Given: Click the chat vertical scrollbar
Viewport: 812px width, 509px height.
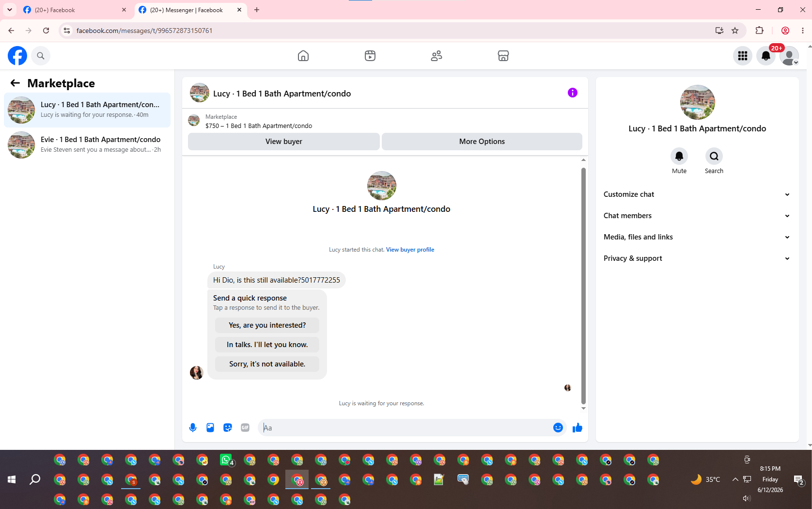Looking at the screenshot, I should (x=583, y=286).
